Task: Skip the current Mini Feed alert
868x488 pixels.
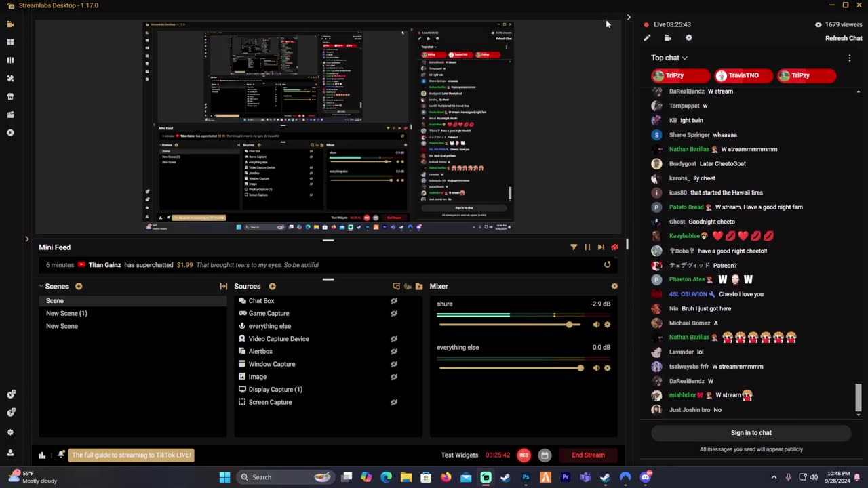Action: (601, 247)
